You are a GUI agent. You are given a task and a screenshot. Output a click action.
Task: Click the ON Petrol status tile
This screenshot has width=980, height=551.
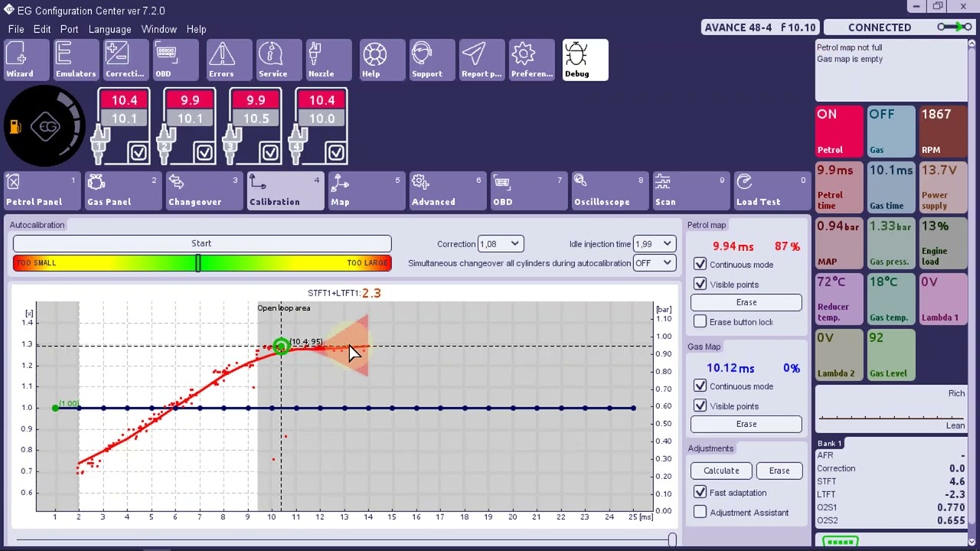coord(839,132)
